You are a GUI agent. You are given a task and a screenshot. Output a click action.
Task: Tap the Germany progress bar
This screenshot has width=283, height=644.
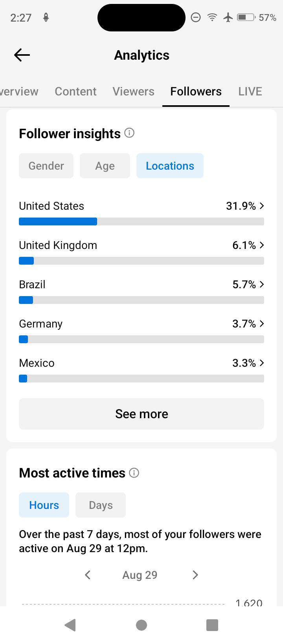(141, 339)
